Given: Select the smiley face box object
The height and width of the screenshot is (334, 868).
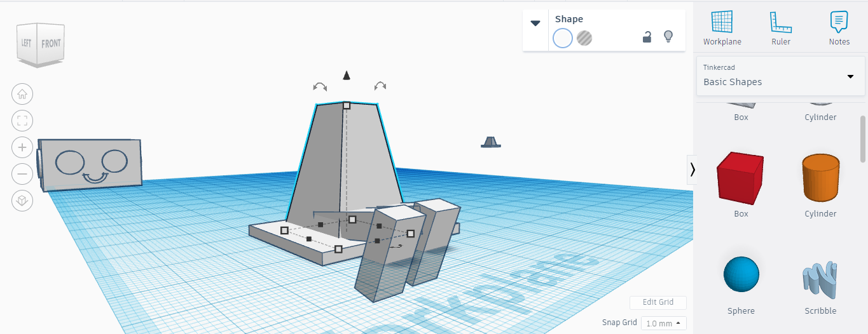Looking at the screenshot, I should tap(90, 164).
